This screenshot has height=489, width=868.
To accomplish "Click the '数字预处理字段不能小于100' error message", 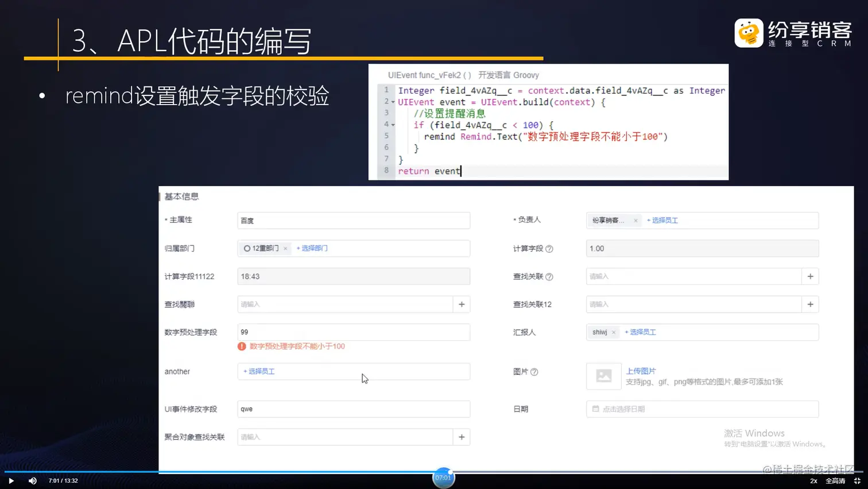I will [x=297, y=346].
